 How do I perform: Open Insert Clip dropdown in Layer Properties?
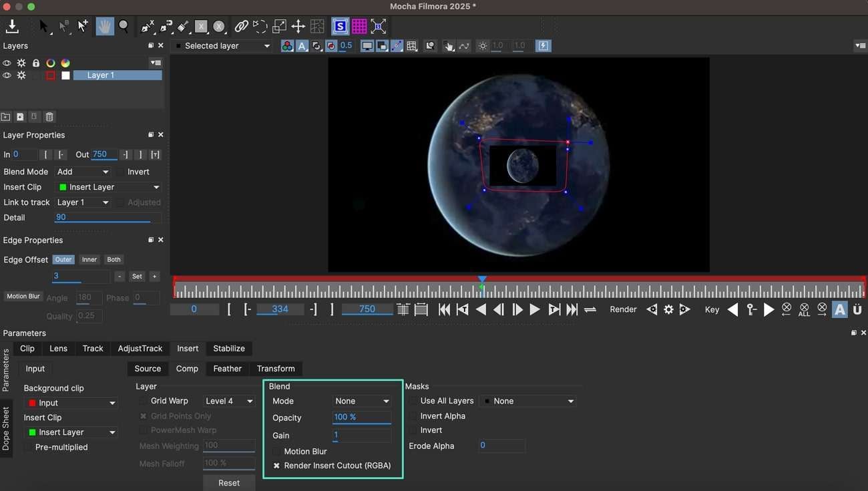(109, 187)
